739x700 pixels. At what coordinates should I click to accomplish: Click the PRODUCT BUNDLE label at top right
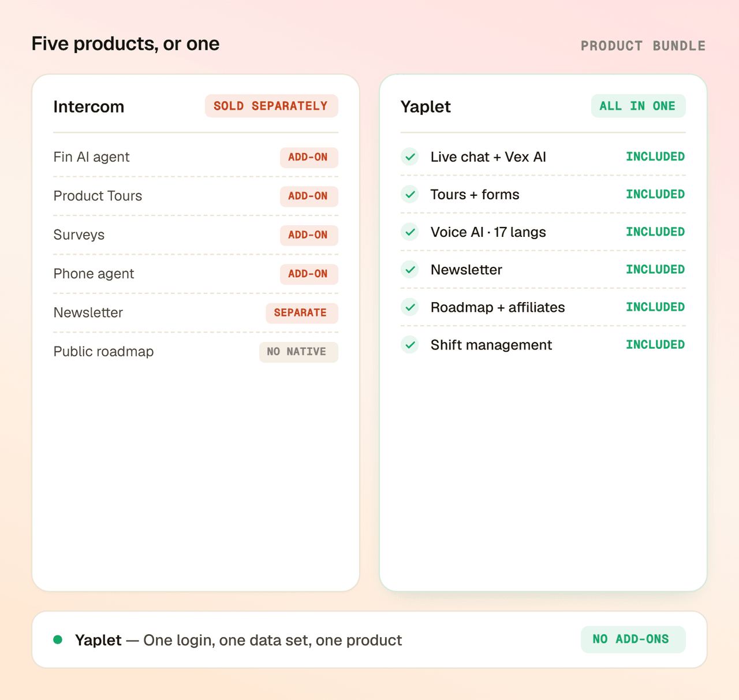point(643,46)
